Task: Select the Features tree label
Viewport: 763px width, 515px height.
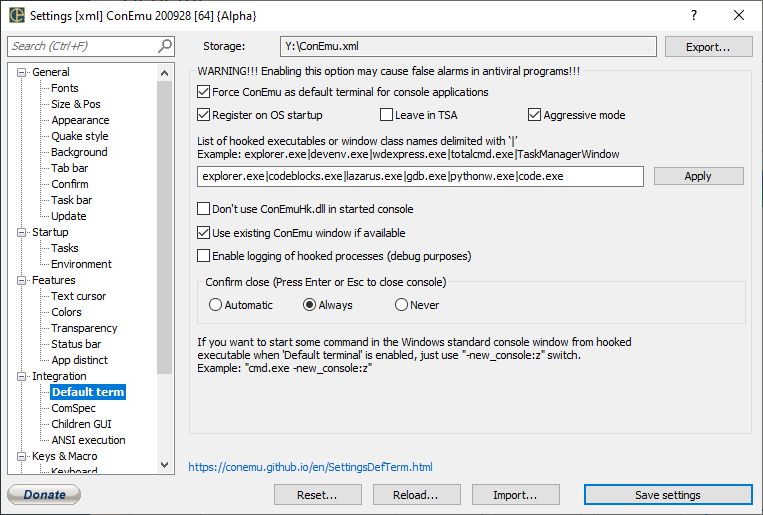Action: pyautogui.click(x=54, y=281)
